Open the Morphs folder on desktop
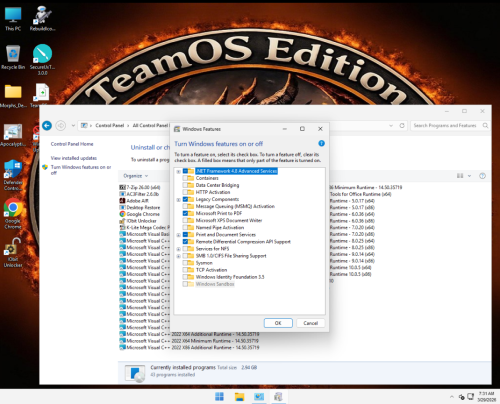 pos(13,96)
